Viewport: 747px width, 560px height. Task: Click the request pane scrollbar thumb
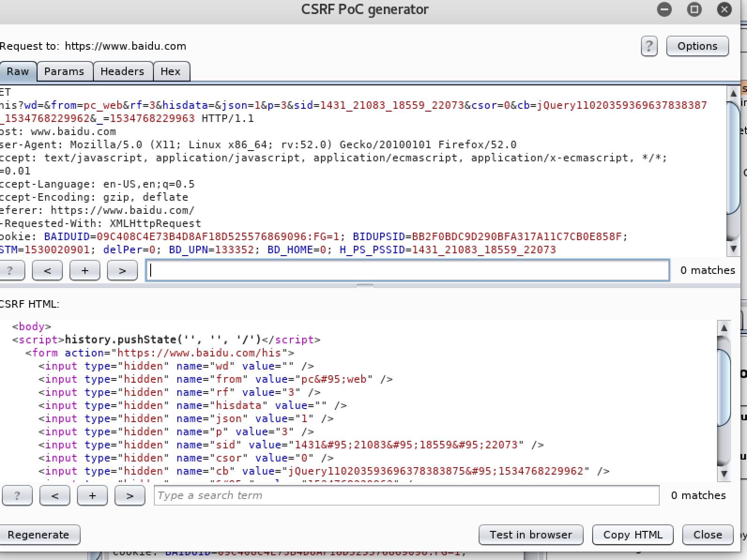point(733,158)
